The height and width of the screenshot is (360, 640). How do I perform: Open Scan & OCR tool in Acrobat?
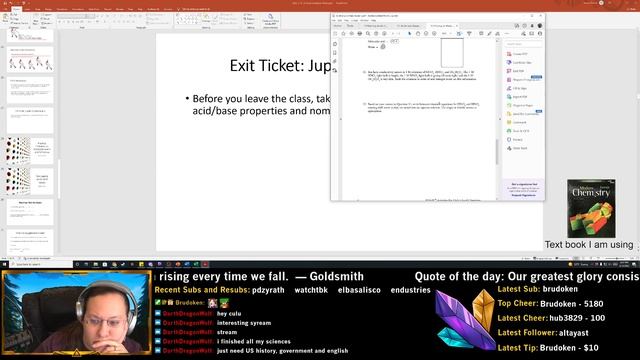518,131
